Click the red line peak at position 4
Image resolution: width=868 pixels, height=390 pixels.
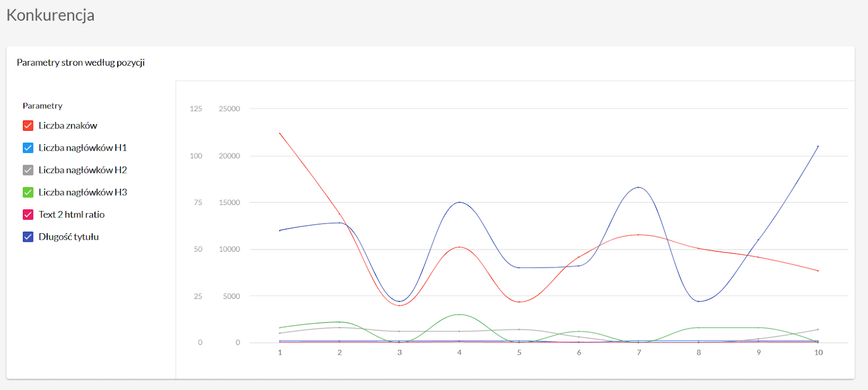[x=459, y=247]
